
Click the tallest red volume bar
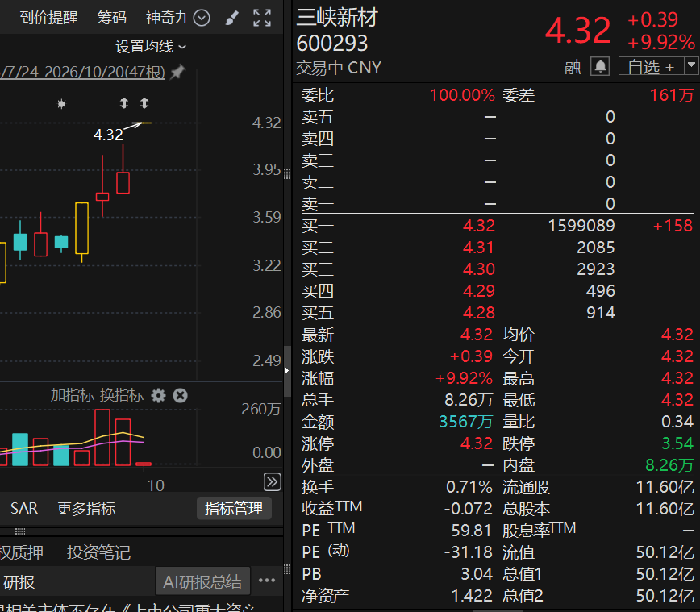(x=102, y=438)
